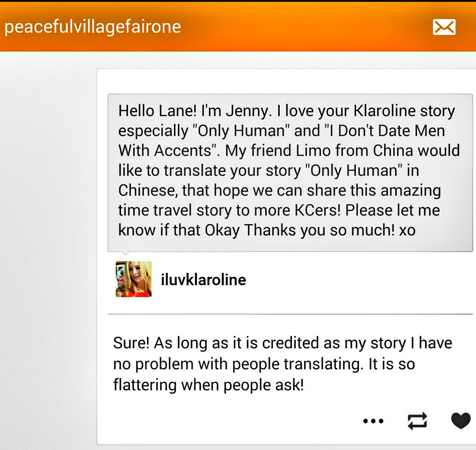Open the peacefulvillagefairone blog title

point(93,26)
